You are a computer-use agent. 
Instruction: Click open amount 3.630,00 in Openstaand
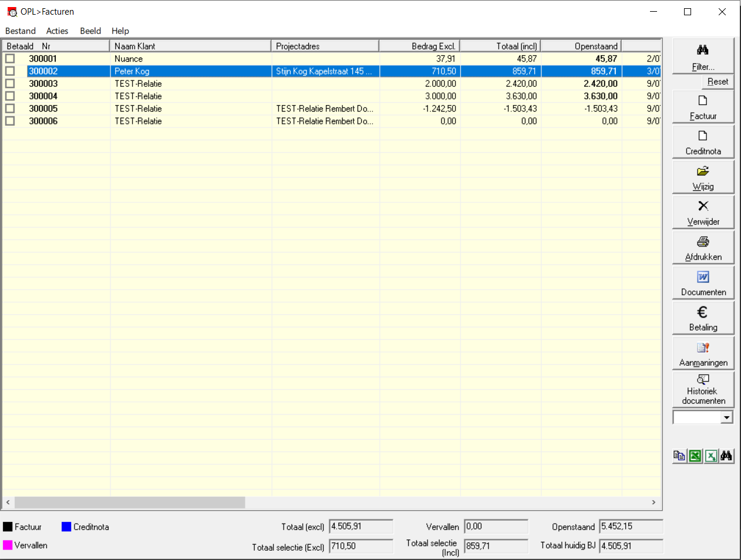(x=601, y=96)
